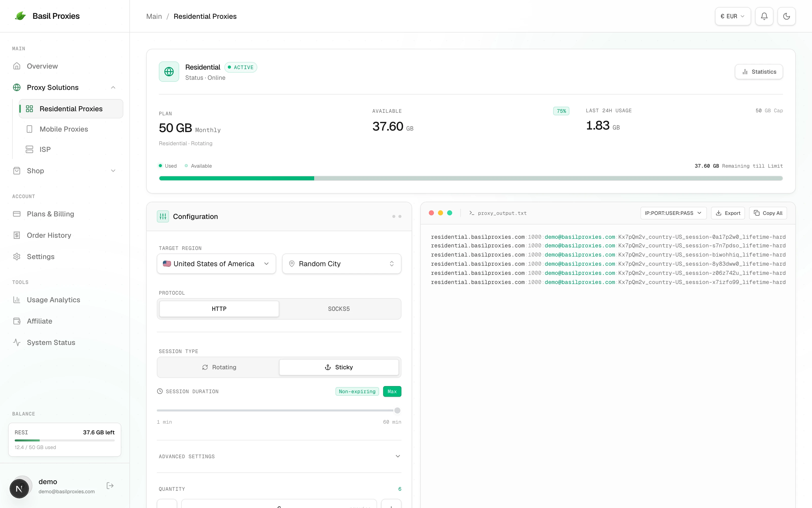Click the Session Duration slider handle

(x=397, y=410)
